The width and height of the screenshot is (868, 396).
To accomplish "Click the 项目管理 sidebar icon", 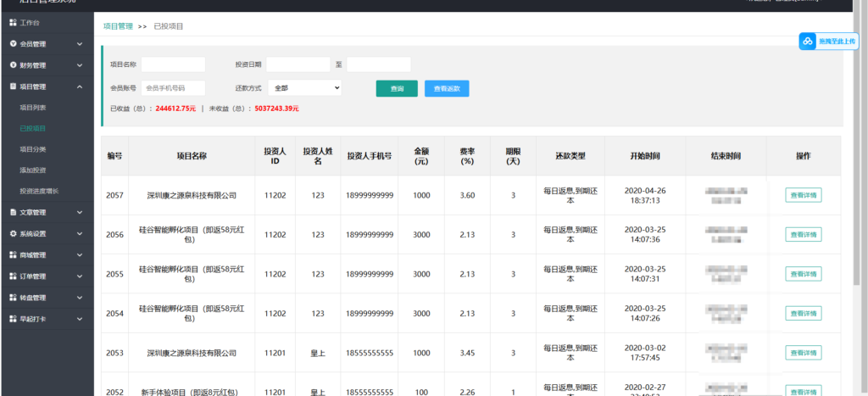I will [14, 86].
